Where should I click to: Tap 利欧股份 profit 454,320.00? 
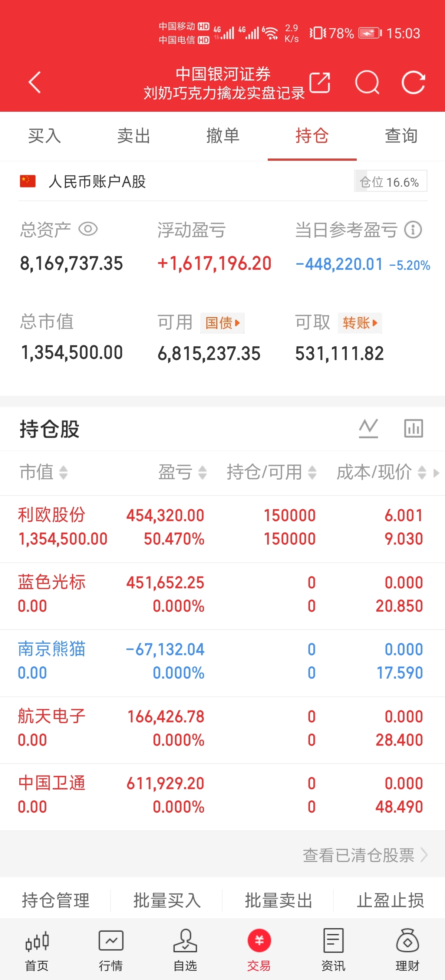(165, 516)
